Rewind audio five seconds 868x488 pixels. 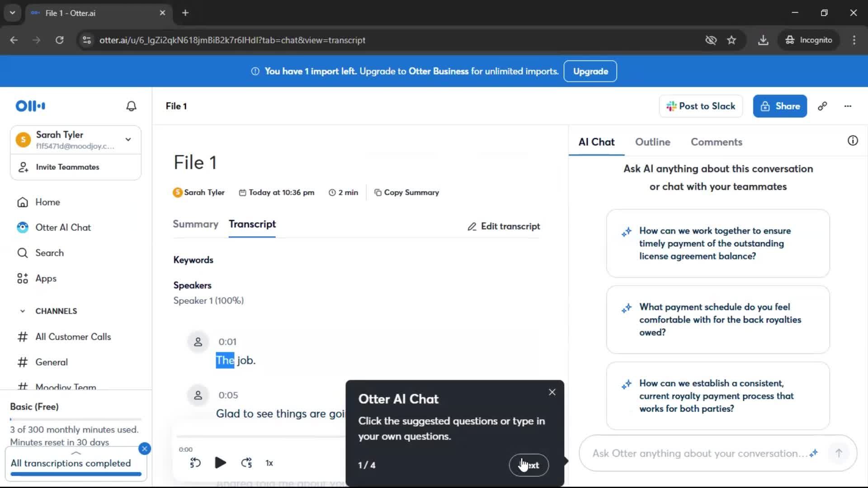point(195,463)
